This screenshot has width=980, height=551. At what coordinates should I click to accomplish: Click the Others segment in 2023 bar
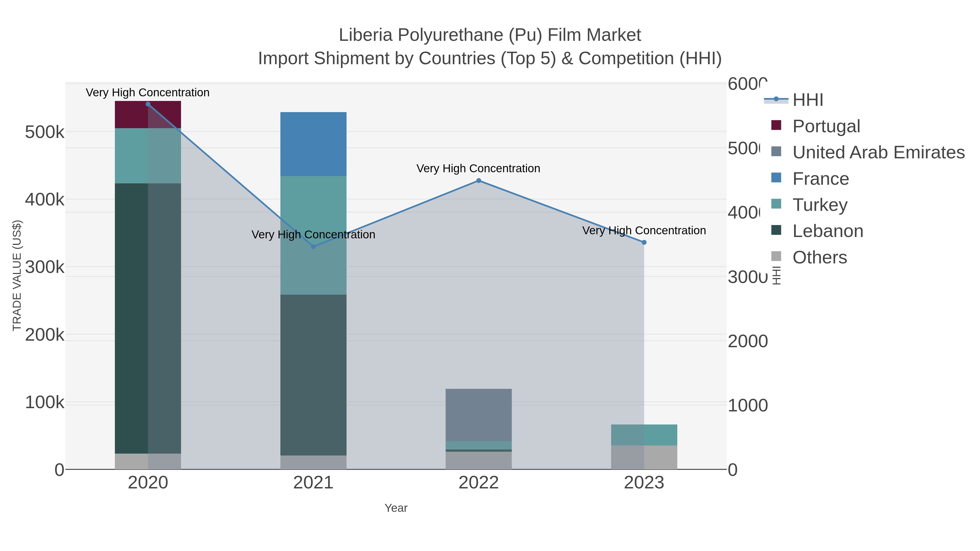(644, 457)
